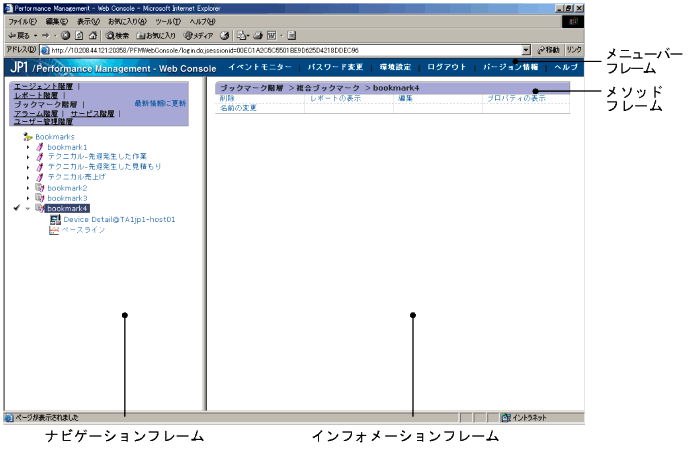688x452 pixels.
Task: Toggle the checkmark beside bookmark4
Action: pos(17,208)
